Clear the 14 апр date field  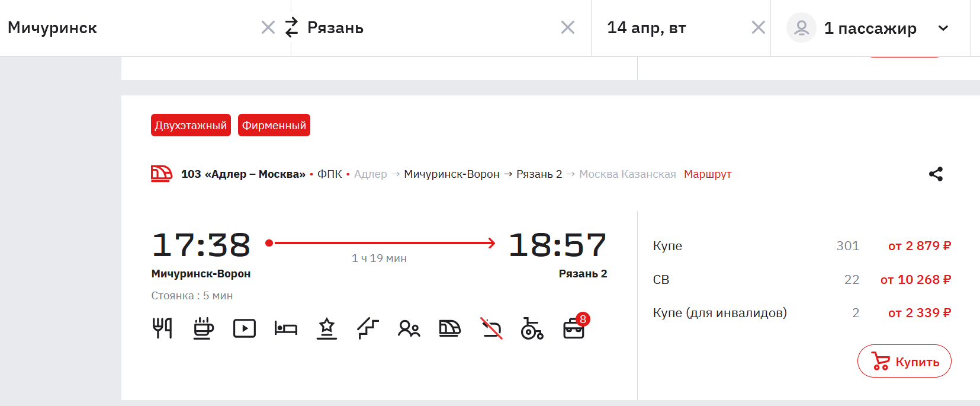point(759,27)
